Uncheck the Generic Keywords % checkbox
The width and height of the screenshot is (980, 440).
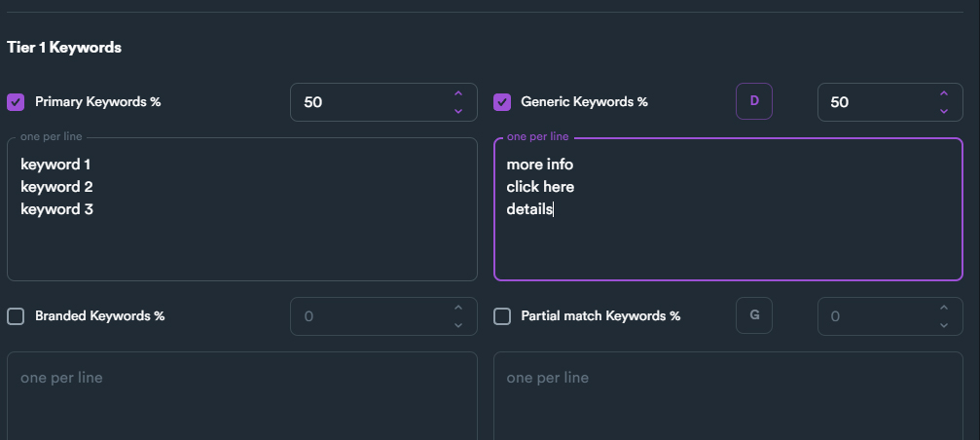click(x=502, y=102)
